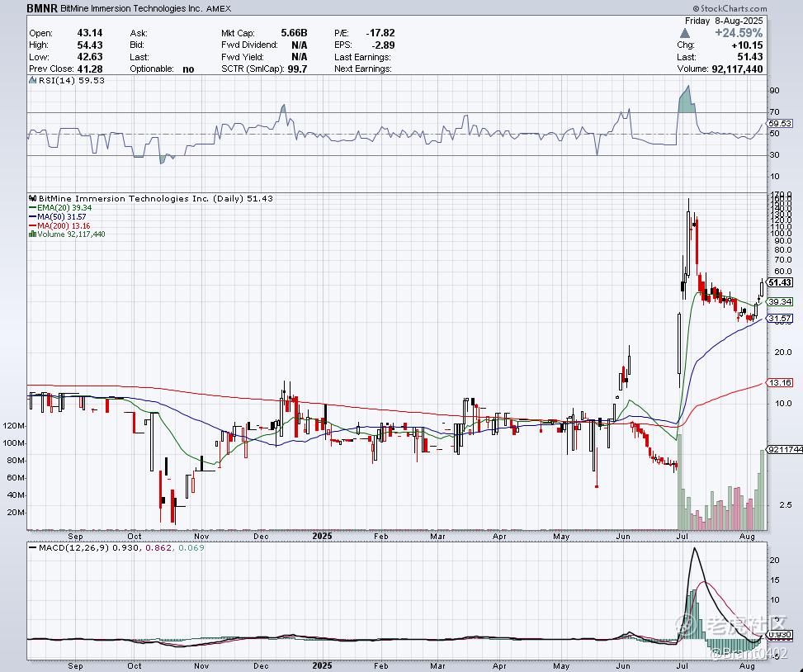
Task: Click the RSI indicator icon before RSI(14)
Action: (32, 80)
